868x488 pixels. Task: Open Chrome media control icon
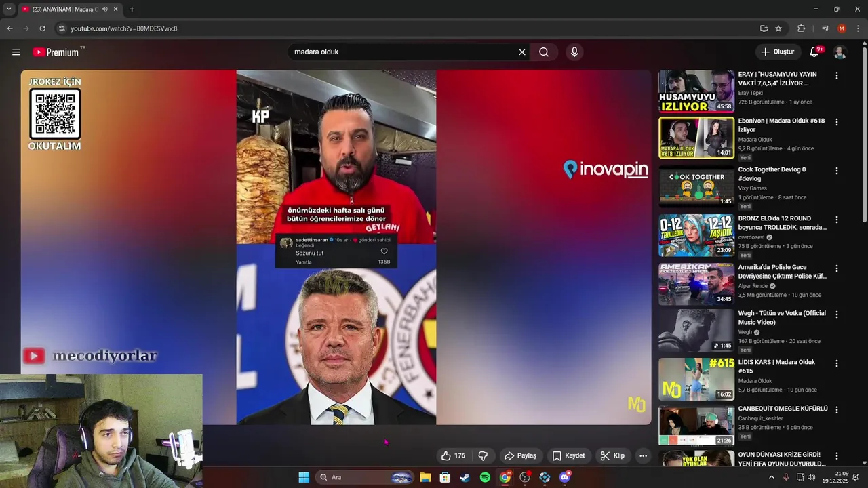point(825,28)
